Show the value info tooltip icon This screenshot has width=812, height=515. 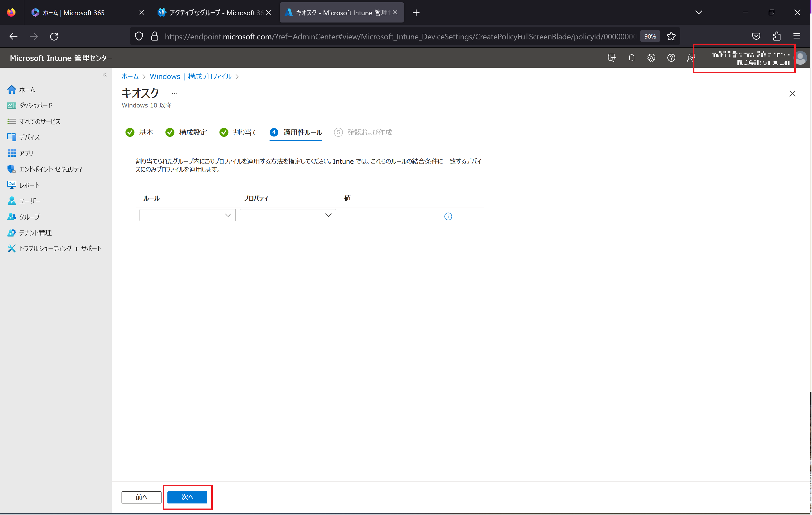coord(448,216)
